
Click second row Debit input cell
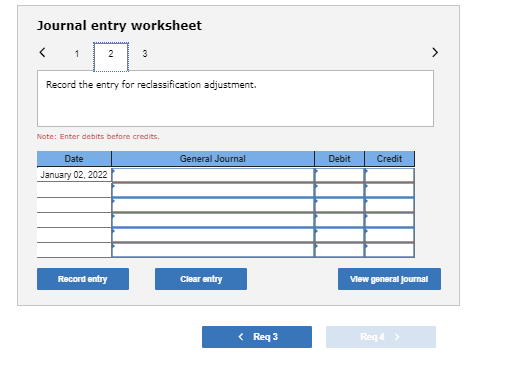coord(339,190)
